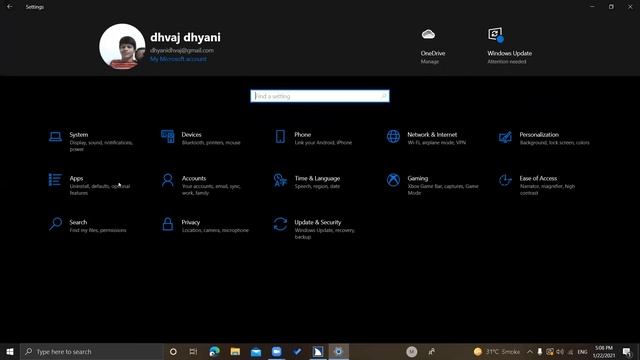Image resolution: width=640 pixels, height=360 pixels.
Task: Click the Privacy category title
Action: tap(191, 222)
